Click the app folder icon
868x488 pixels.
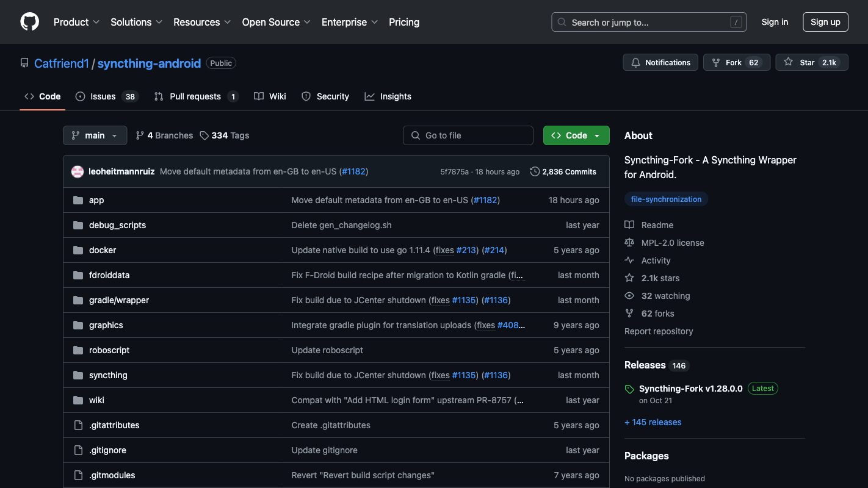coord(78,200)
